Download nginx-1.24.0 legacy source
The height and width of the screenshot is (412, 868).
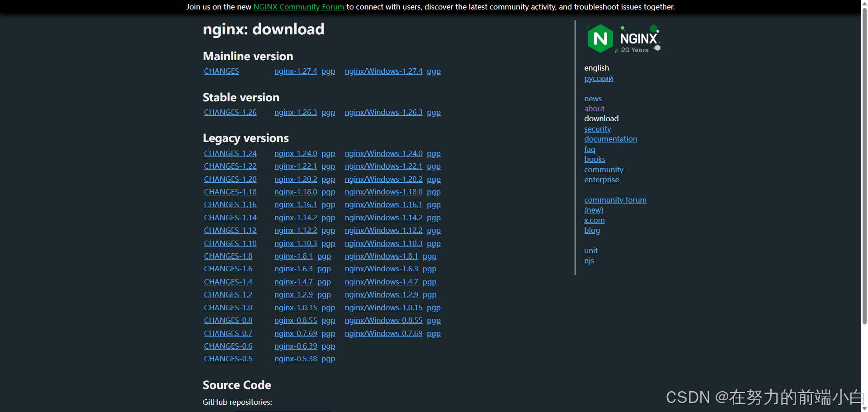[296, 153]
